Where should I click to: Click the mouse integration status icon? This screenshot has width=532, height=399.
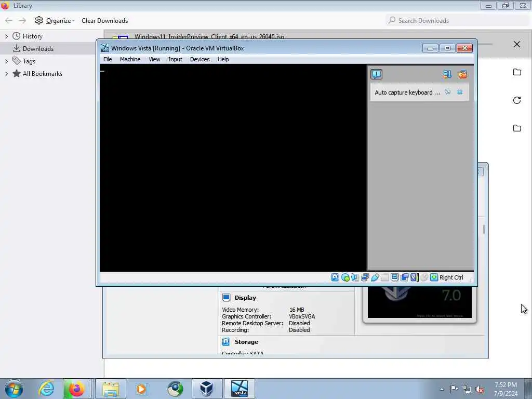[x=424, y=277]
